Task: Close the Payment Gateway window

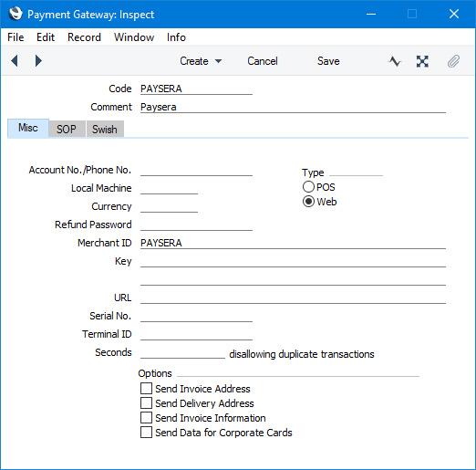Action: 454,14
